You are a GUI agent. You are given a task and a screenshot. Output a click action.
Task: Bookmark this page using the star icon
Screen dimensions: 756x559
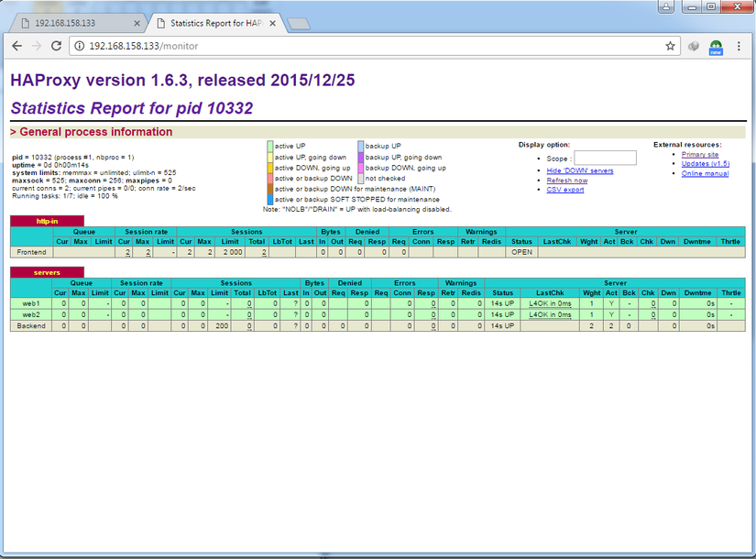[670, 46]
